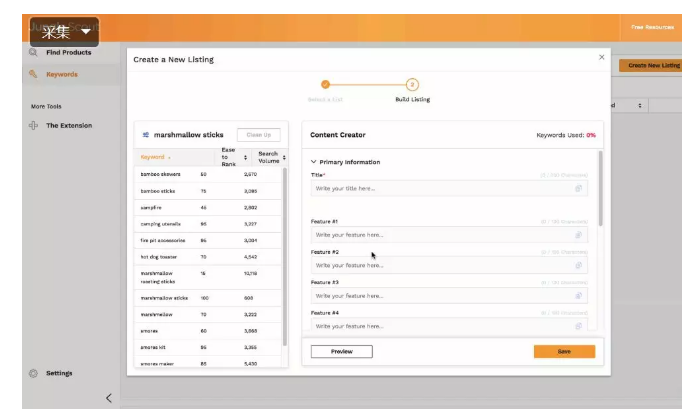Screen dimensions: 691x420
Task: Collapse the sidebar with the chevron
Action: click(x=109, y=398)
